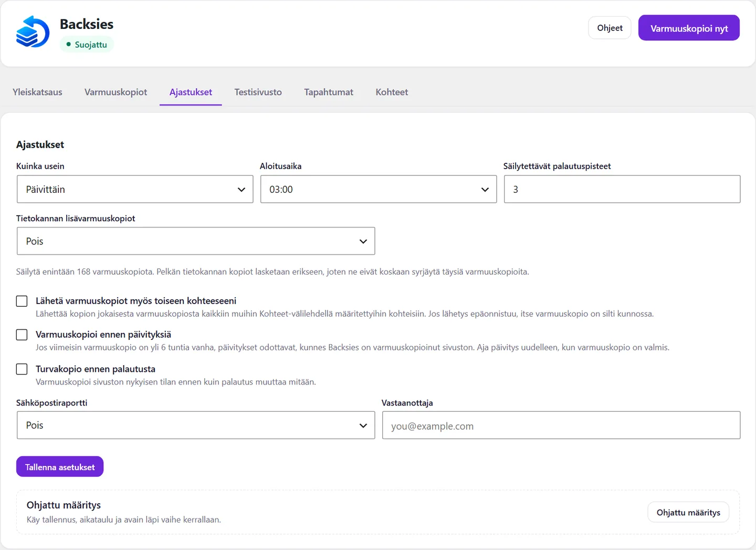Viewport: 756px width, 550px height.
Task: Focus the 'Säilytettävät palautuspisteet' number field
Action: click(x=622, y=189)
